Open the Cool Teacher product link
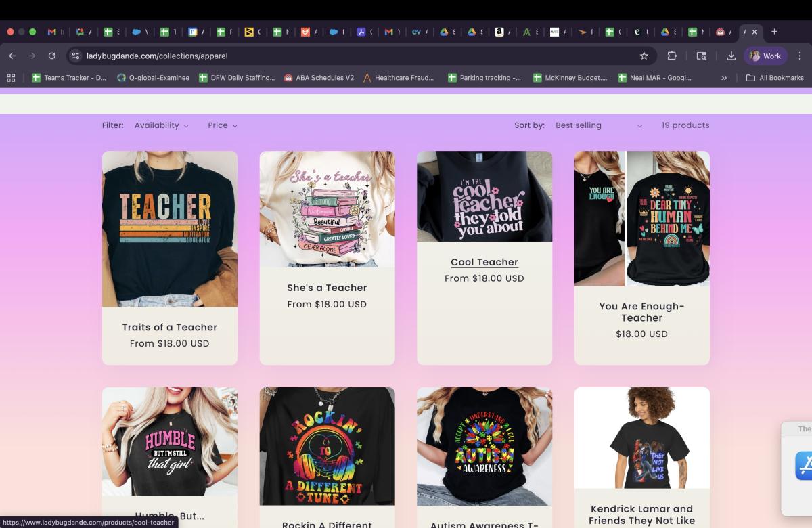 [484, 262]
